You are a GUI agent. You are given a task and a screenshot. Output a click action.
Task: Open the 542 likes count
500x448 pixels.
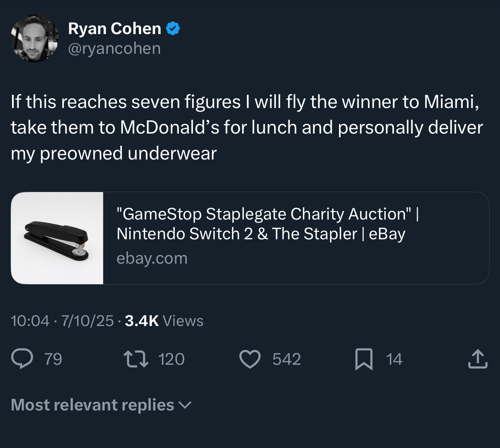[286, 359]
